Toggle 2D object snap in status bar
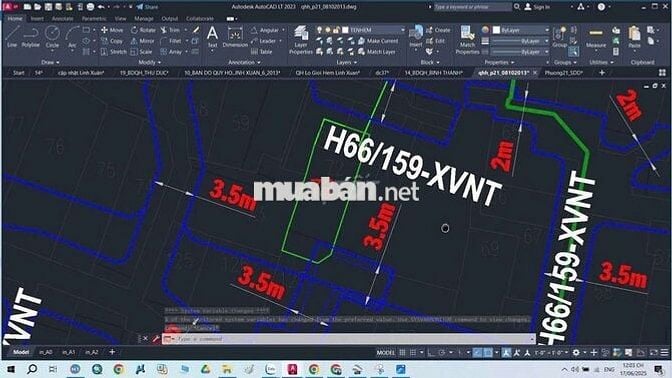Viewport: 672px width, 378px height. click(488, 353)
